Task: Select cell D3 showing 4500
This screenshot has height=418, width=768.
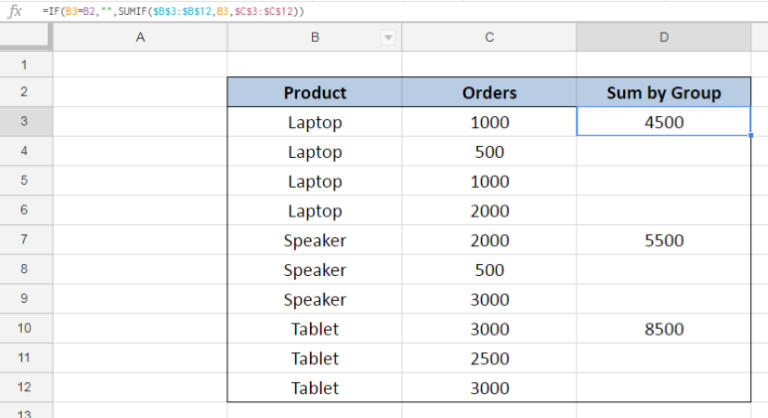Action: (664, 122)
